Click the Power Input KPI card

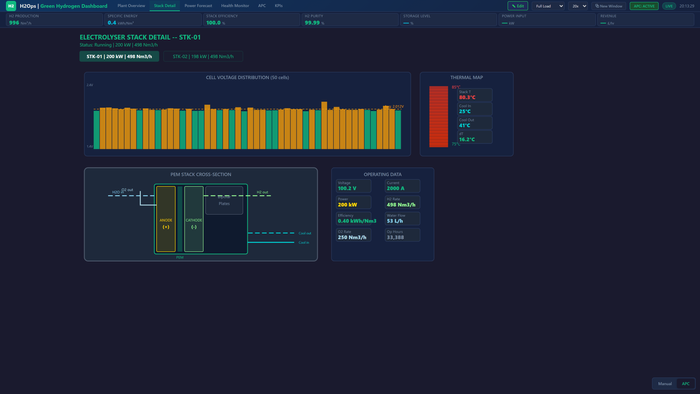coord(547,20)
